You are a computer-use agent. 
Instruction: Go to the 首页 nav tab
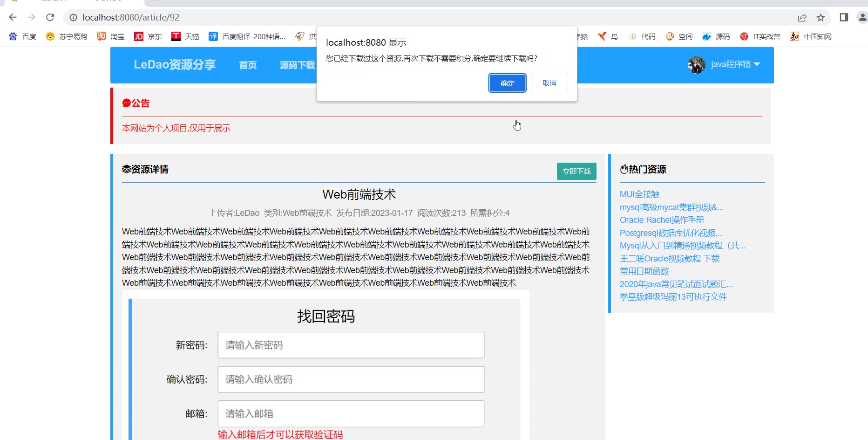(x=248, y=65)
